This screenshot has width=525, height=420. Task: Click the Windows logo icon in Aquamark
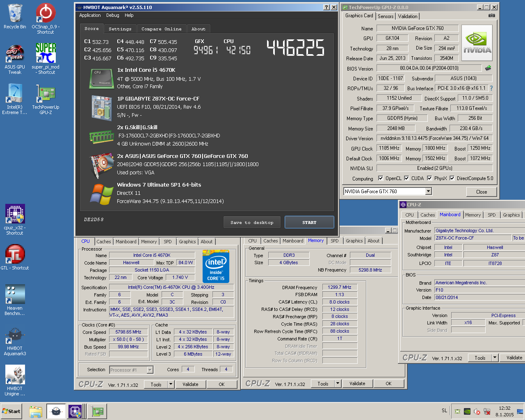[102, 194]
